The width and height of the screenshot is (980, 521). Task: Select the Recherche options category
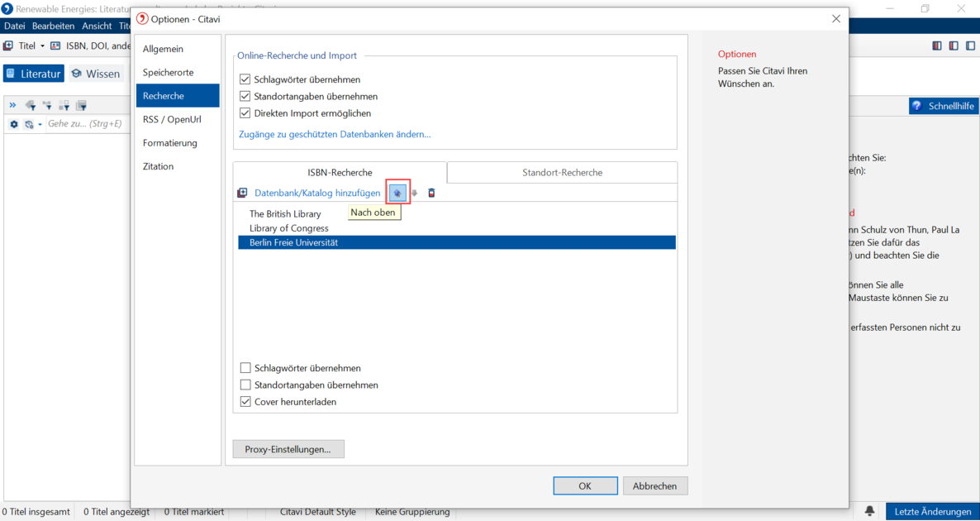coord(178,96)
